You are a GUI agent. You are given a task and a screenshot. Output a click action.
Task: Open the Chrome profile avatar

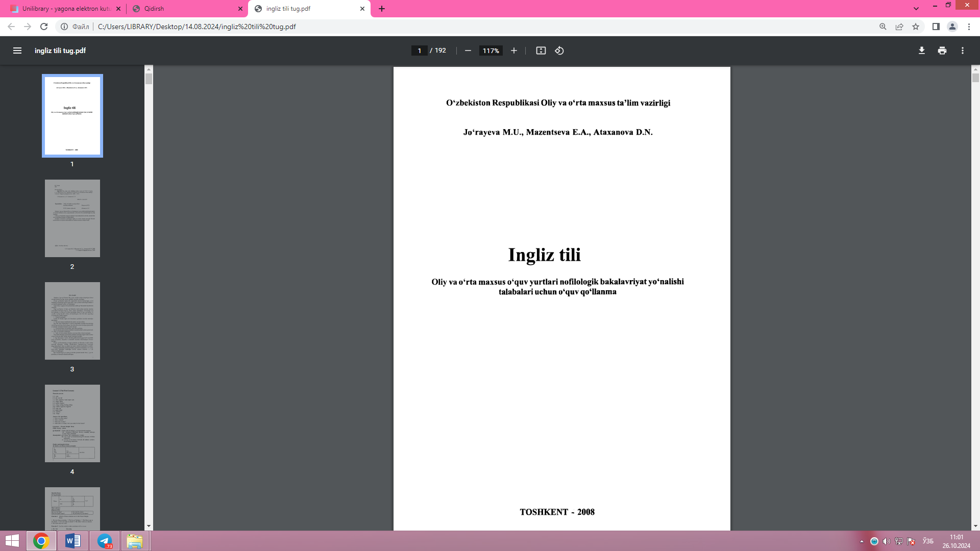[x=952, y=27]
